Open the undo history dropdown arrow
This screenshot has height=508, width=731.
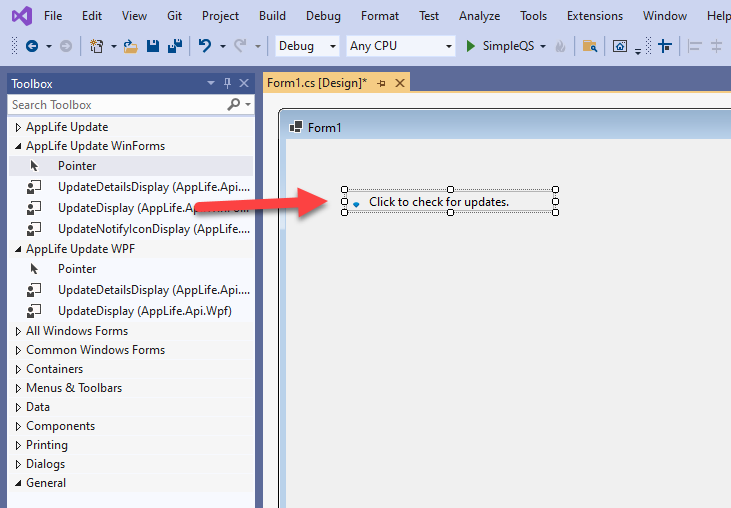[x=222, y=47]
